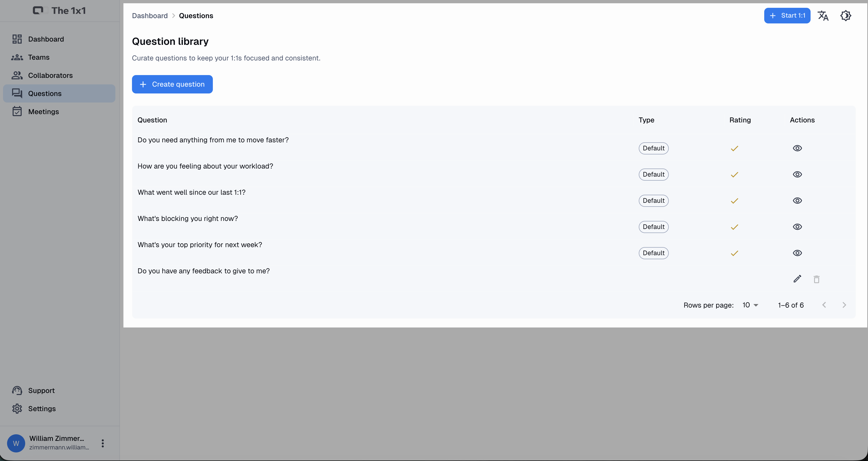View the workload question via eye icon
868x461 pixels.
click(x=797, y=174)
